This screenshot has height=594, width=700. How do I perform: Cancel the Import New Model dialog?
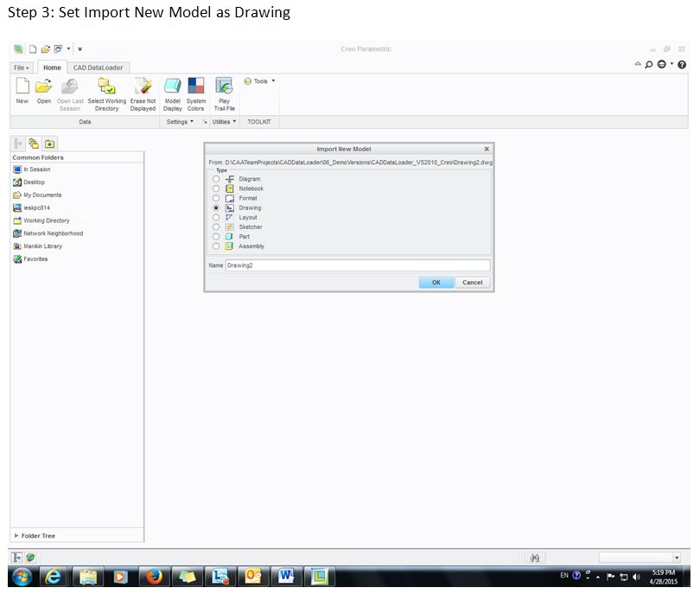(x=473, y=282)
